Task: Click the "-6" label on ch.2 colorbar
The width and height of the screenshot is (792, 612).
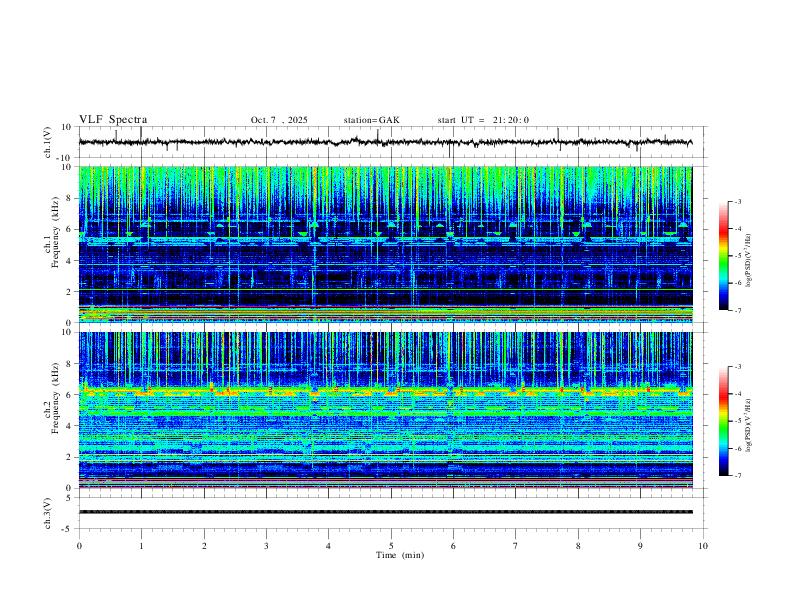Action: pyautogui.click(x=738, y=448)
